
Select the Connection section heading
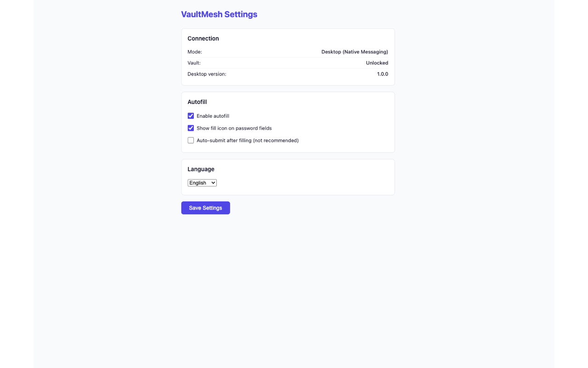tap(203, 39)
